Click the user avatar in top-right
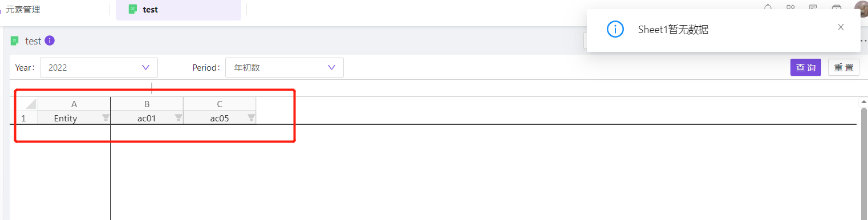Image resolution: width=868 pixels, height=220 pixels. (861, 9)
